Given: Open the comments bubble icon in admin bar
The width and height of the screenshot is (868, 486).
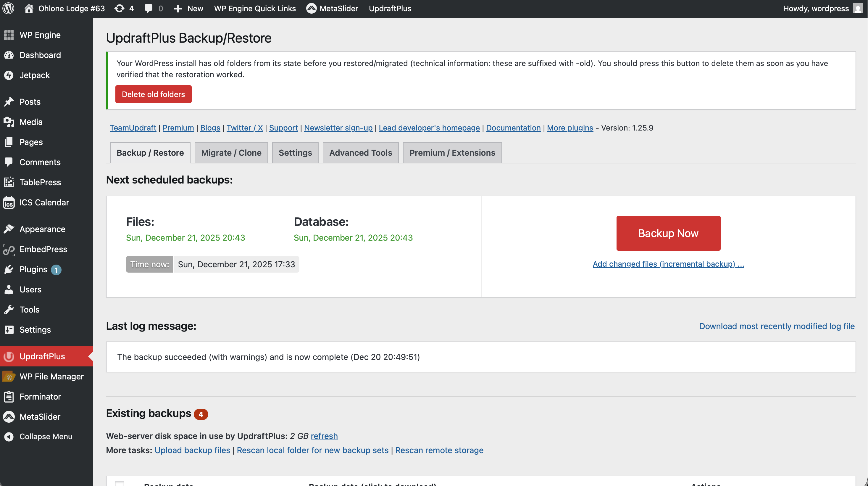Looking at the screenshot, I should coord(148,8).
